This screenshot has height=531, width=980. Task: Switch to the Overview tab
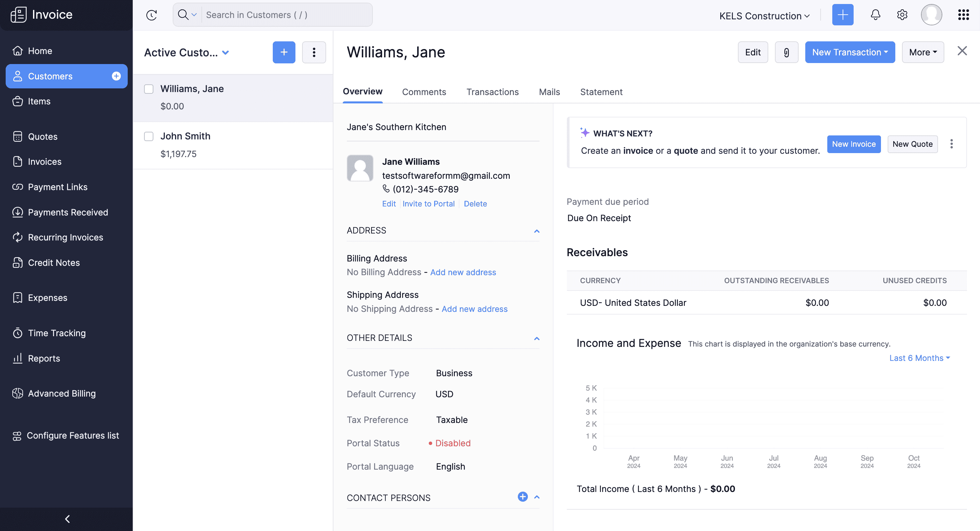(362, 92)
